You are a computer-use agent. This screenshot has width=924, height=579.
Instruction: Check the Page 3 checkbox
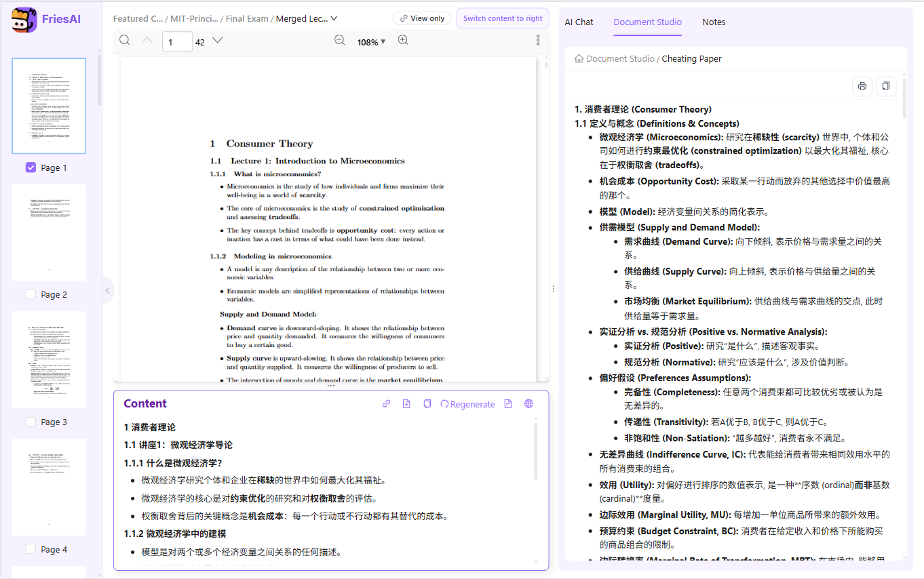(31, 422)
